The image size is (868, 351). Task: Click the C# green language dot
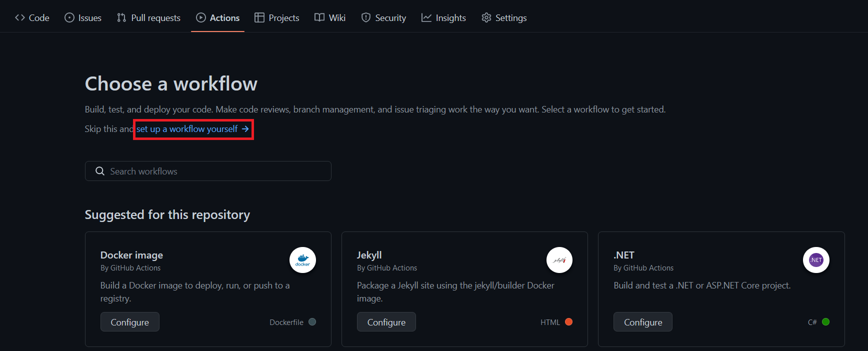click(x=825, y=322)
